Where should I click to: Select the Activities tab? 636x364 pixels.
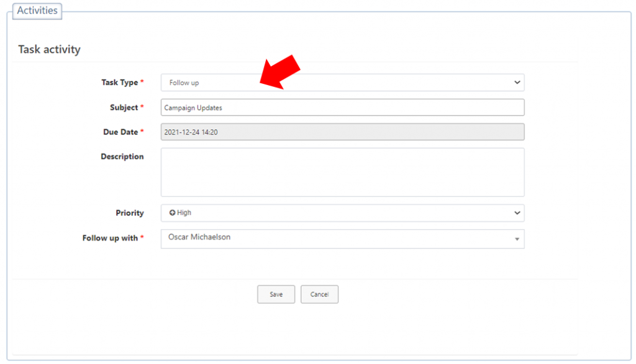[37, 11]
